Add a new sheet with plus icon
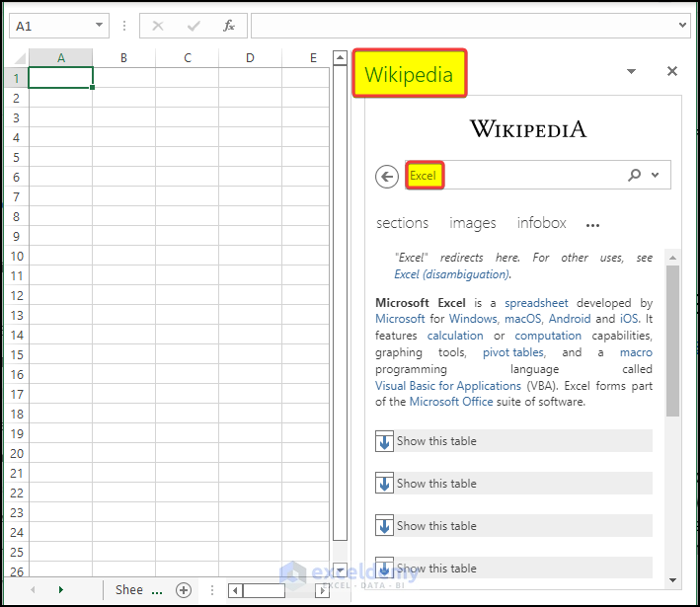This screenshot has width=700, height=607. [x=184, y=589]
